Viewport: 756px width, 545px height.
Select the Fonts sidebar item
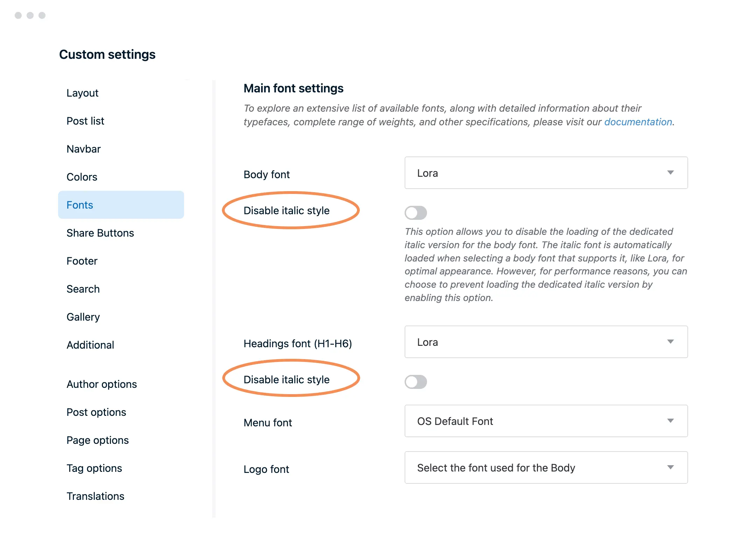click(80, 205)
